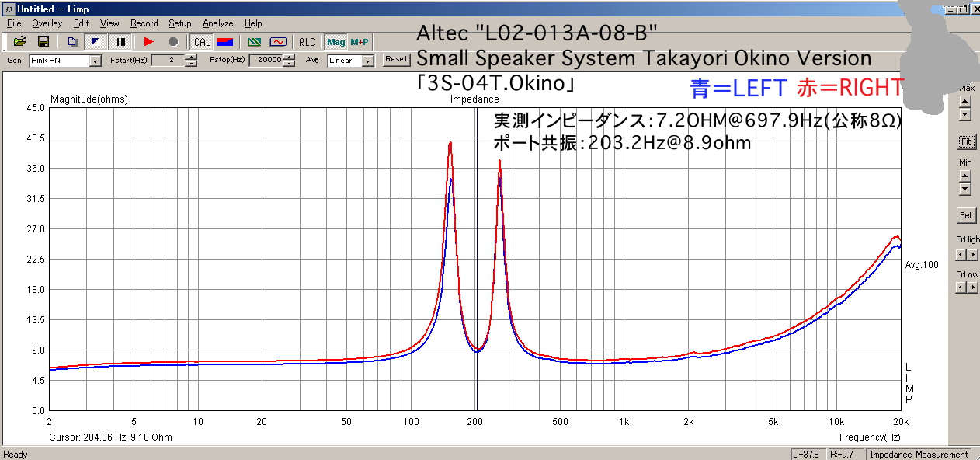Screen dimensions: 980x460
Task: Click the FrHigh left arrow
Action: click(961, 254)
